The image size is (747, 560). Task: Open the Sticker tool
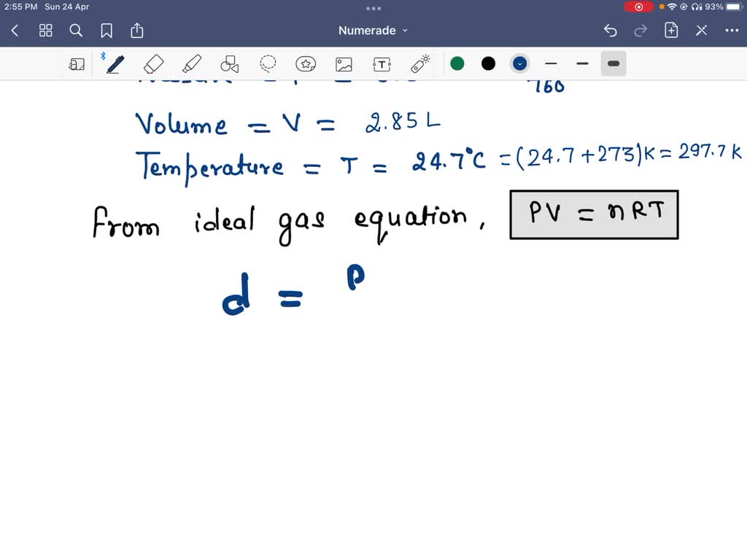306,63
